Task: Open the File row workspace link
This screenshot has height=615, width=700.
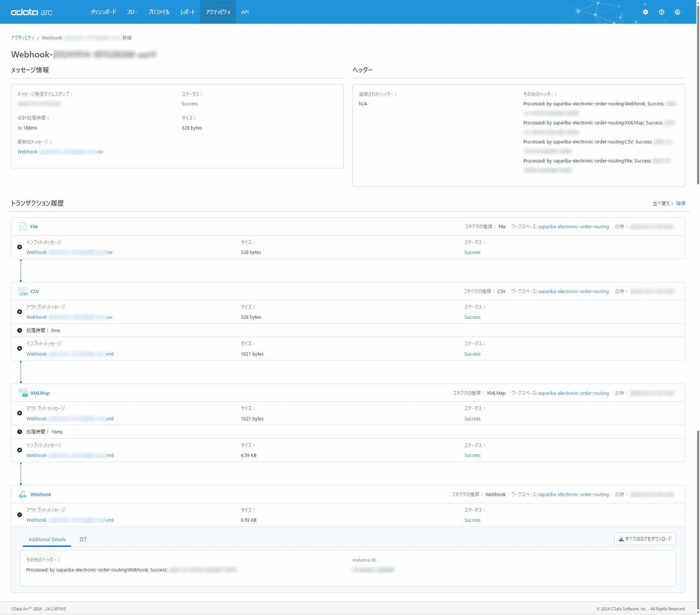Action: [573, 226]
